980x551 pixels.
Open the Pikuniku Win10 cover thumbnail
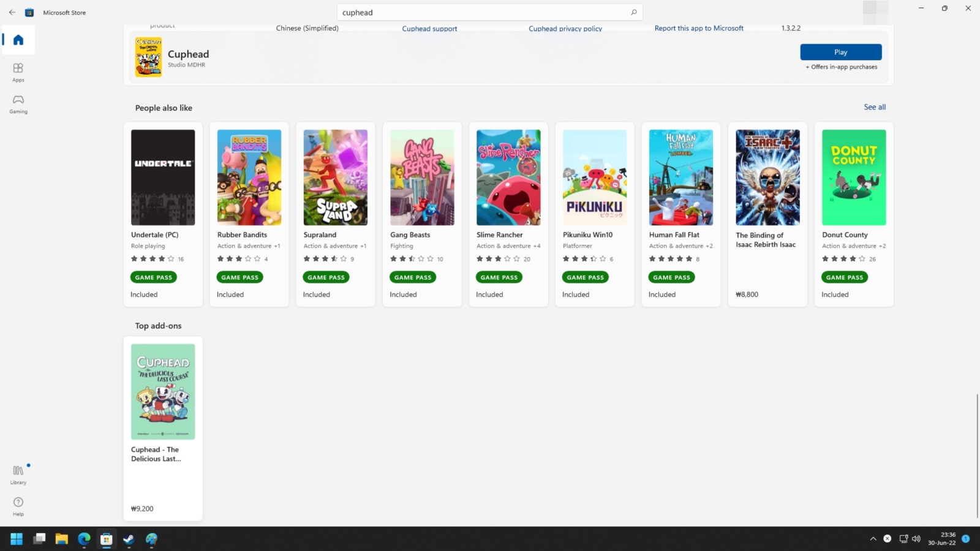[x=595, y=178]
